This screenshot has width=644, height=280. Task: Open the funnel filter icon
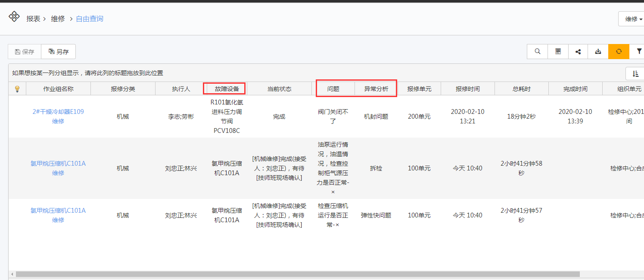638,51
